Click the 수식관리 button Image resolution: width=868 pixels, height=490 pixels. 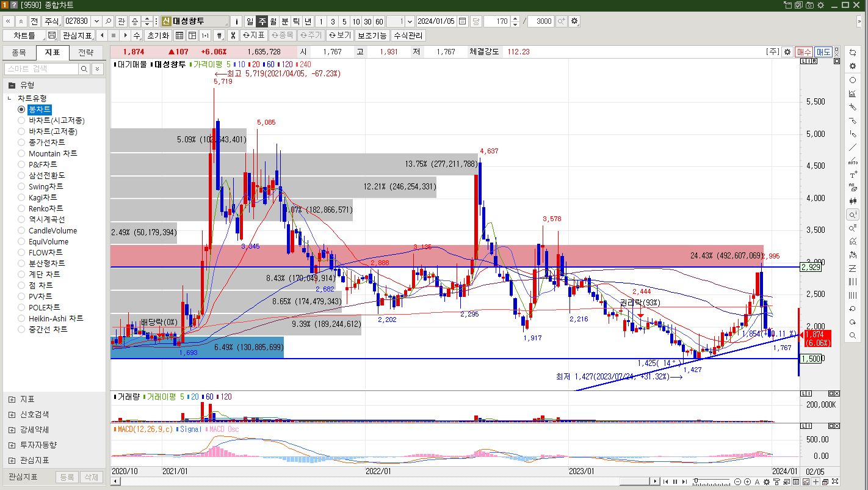coord(408,35)
